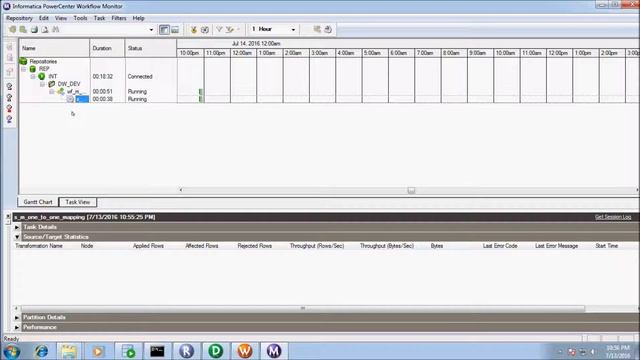Viewport: 640px width, 360px height.
Task: Collapse the Source/Target Statistics section
Action: [x=17, y=237]
